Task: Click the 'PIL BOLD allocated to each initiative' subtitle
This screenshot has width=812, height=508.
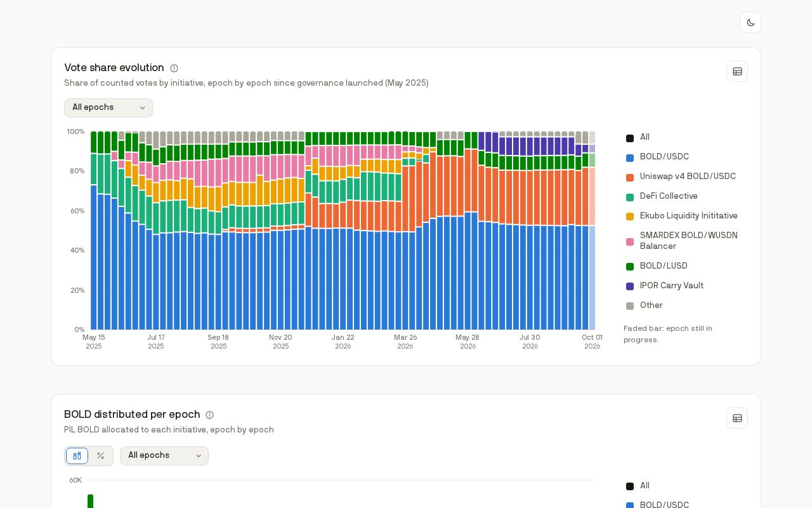Action: pos(169,430)
